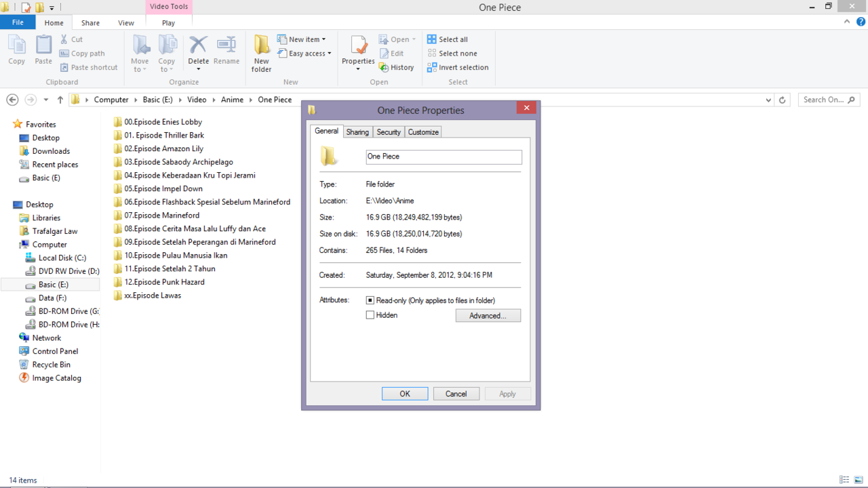Open Recycle Bin in navigation pane
The image size is (868, 488).
click(45, 365)
